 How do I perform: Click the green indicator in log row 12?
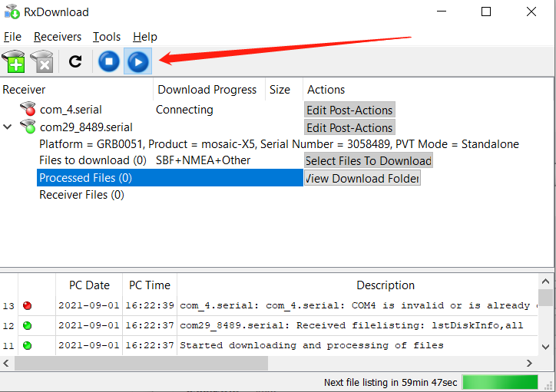(x=28, y=325)
